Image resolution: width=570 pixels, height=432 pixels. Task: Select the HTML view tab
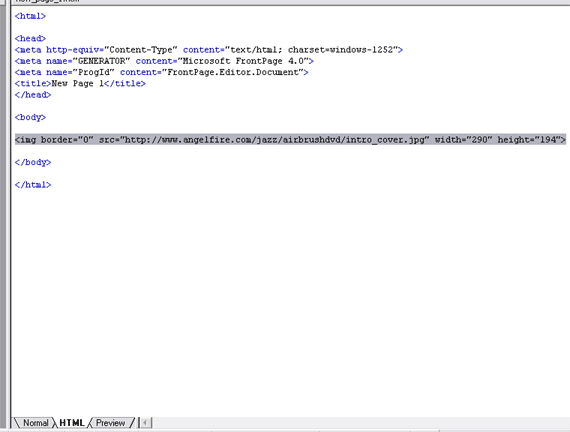point(72,423)
